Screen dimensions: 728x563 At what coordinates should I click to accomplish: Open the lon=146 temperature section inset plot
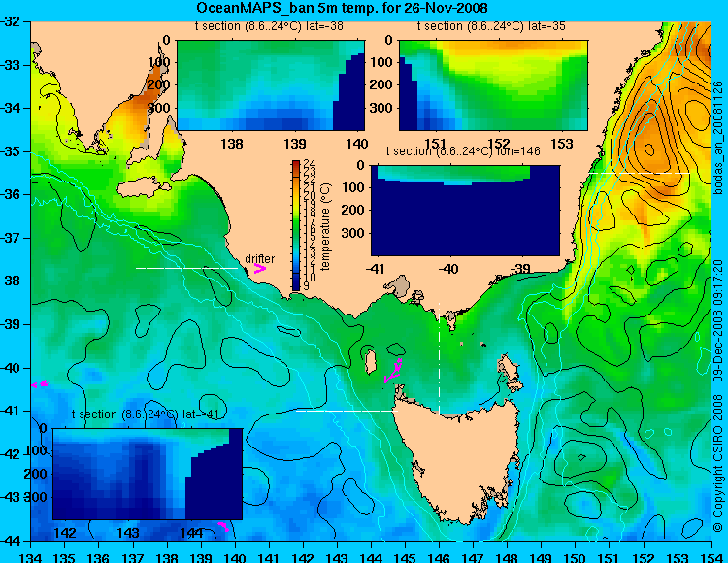click(x=465, y=211)
